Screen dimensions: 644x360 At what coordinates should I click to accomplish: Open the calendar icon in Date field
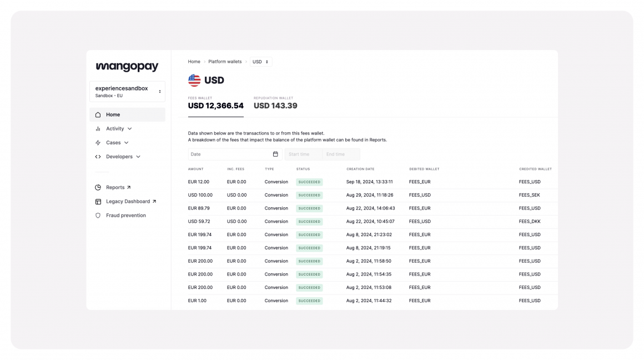(275, 154)
